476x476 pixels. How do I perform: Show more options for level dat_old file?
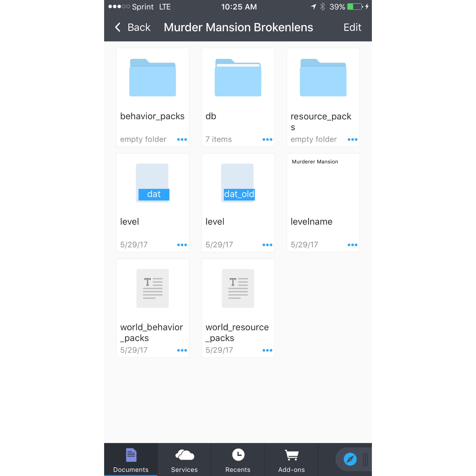tap(267, 245)
